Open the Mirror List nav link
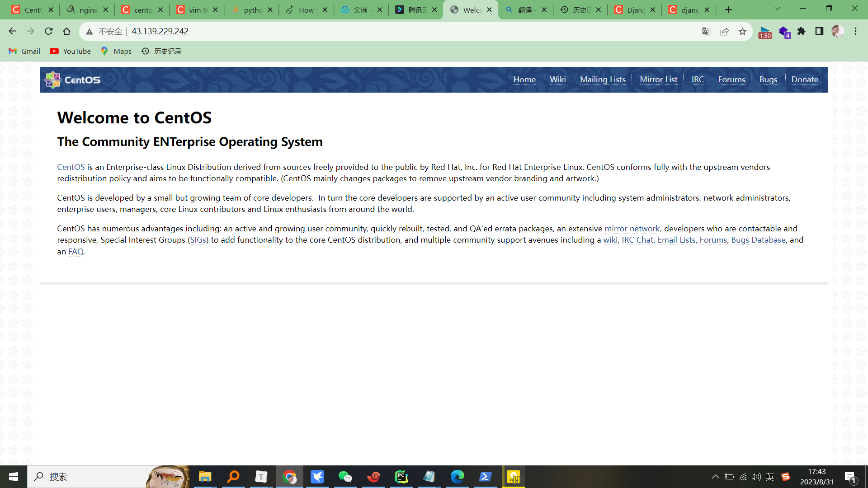 pyautogui.click(x=659, y=80)
